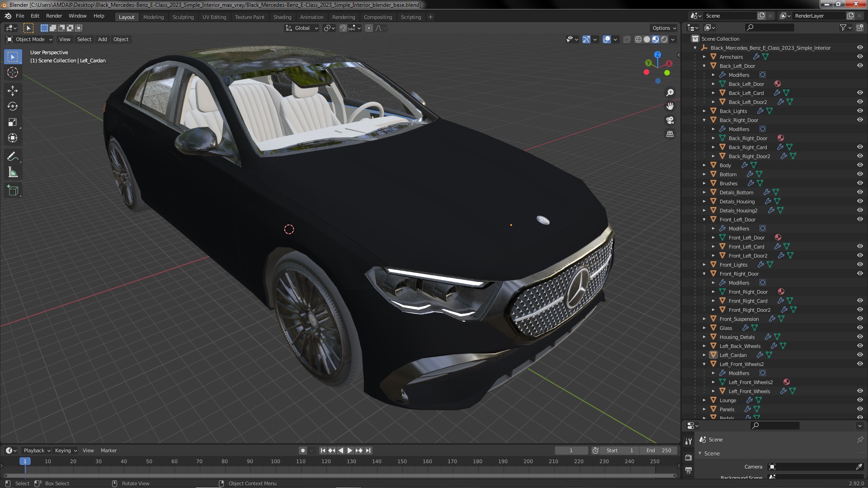Jump to end frame
The height and width of the screenshot is (488, 868).
[x=368, y=450]
